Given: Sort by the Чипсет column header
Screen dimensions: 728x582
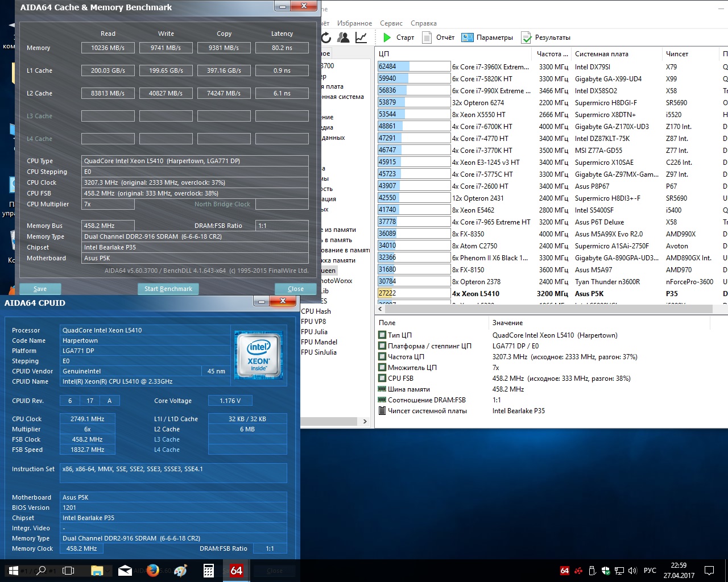Looking at the screenshot, I should pyautogui.click(x=690, y=54).
